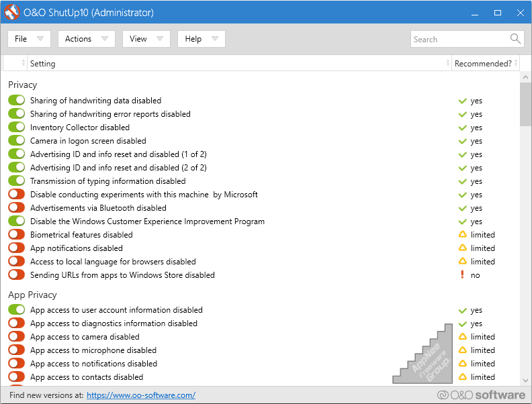Click the scrollbar up arrow

(525, 77)
